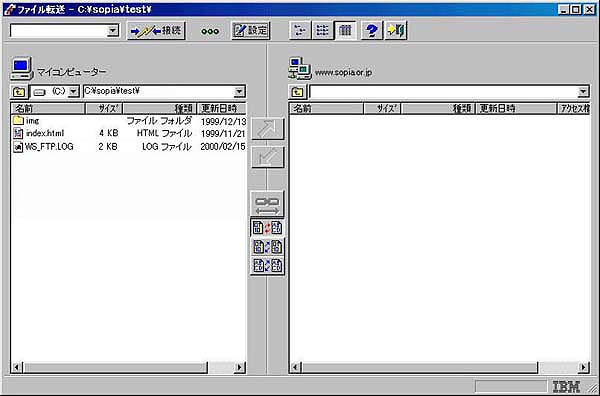Viewport: 600px width, 396px height.
Task: Switch to list view icon
Action: [323, 31]
